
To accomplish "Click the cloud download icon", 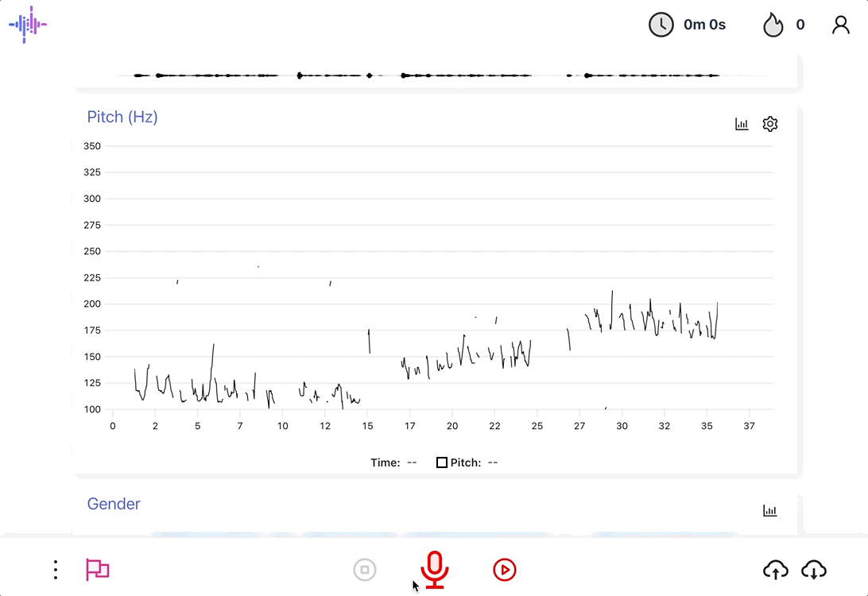I will pos(814,569).
